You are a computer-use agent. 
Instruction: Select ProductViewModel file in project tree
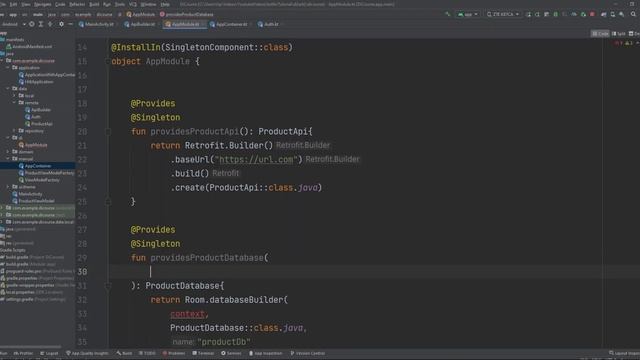click(x=33, y=201)
